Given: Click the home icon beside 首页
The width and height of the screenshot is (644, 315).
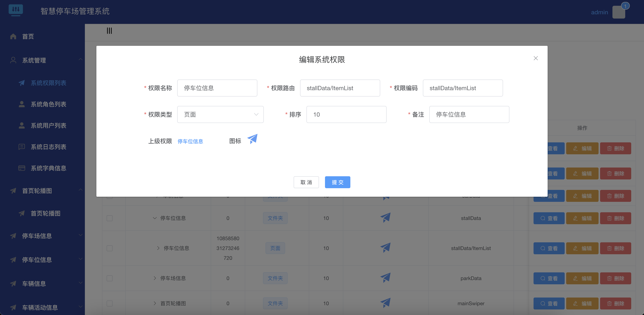Looking at the screenshot, I should (13, 36).
